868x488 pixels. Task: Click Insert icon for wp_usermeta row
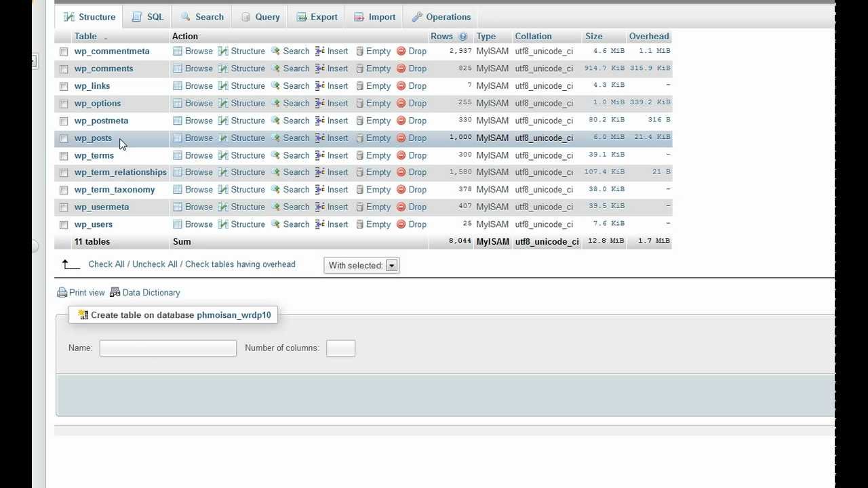point(320,207)
